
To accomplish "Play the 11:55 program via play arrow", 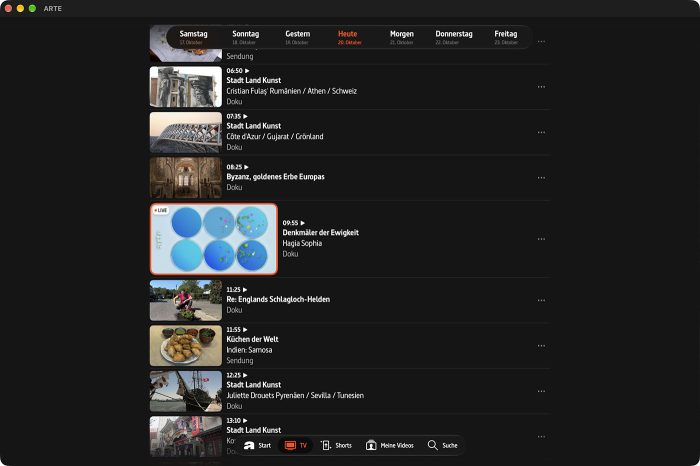I will (x=245, y=329).
